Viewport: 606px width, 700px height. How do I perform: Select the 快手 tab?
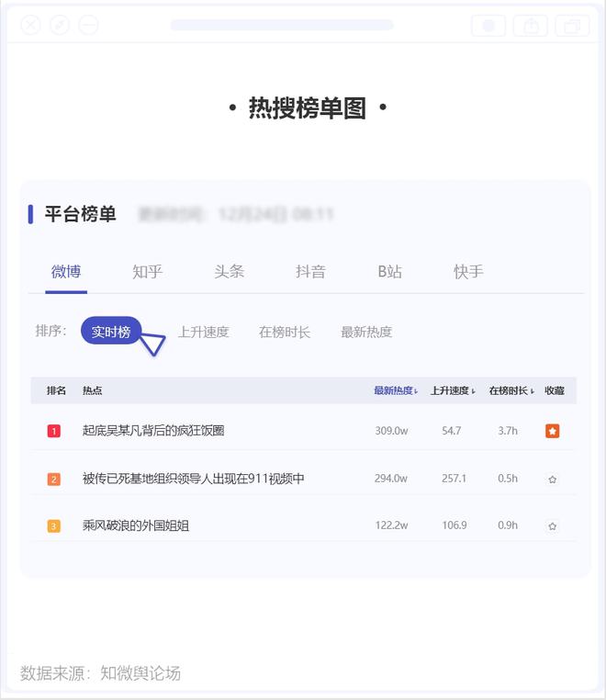468,271
